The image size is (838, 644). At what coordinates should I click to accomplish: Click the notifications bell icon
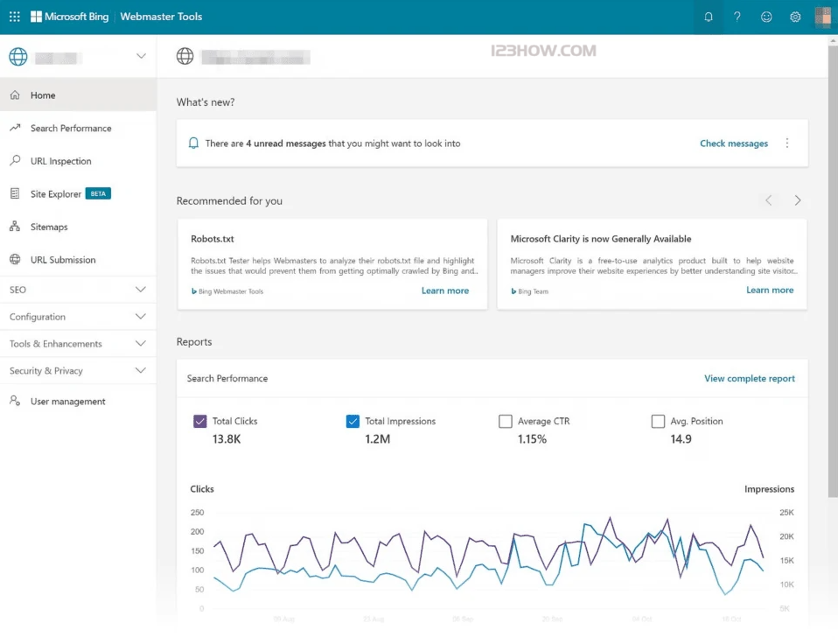coord(709,17)
